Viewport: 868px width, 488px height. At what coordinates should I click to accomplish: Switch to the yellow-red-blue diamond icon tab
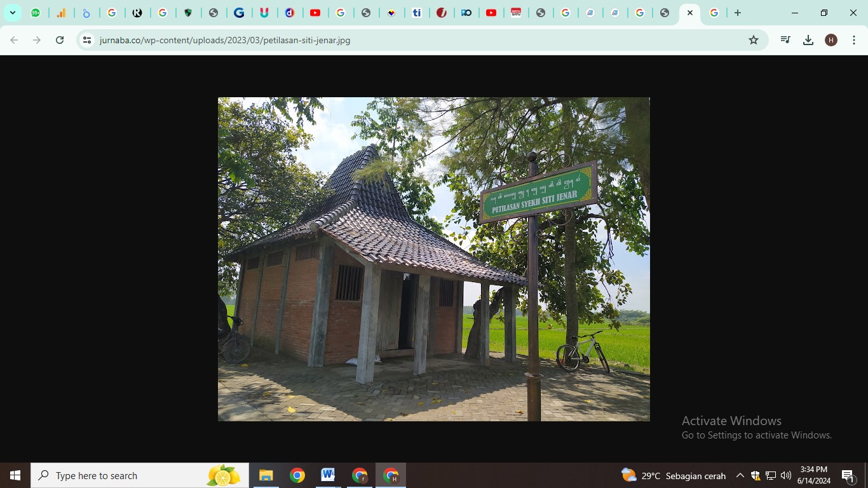pyautogui.click(x=391, y=13)
